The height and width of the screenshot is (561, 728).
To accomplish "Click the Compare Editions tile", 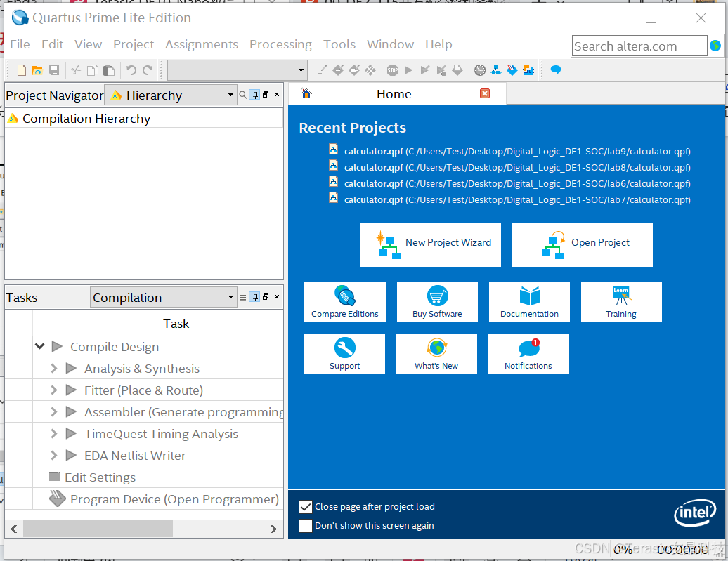I will click(345, 302).
